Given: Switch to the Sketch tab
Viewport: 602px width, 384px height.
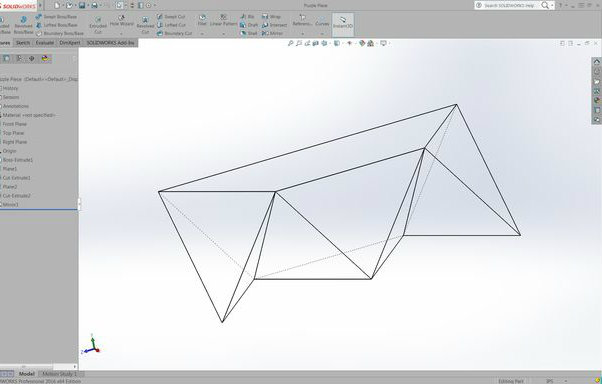Looking at the screenshot, I should coord(23,43).
